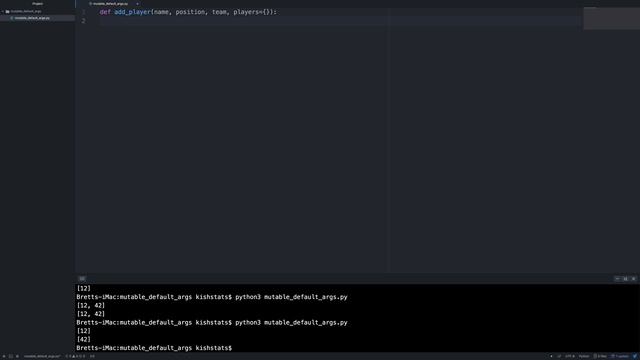640x360 pixels.
Task: Click the add_player function name
Action: (132, 12)
